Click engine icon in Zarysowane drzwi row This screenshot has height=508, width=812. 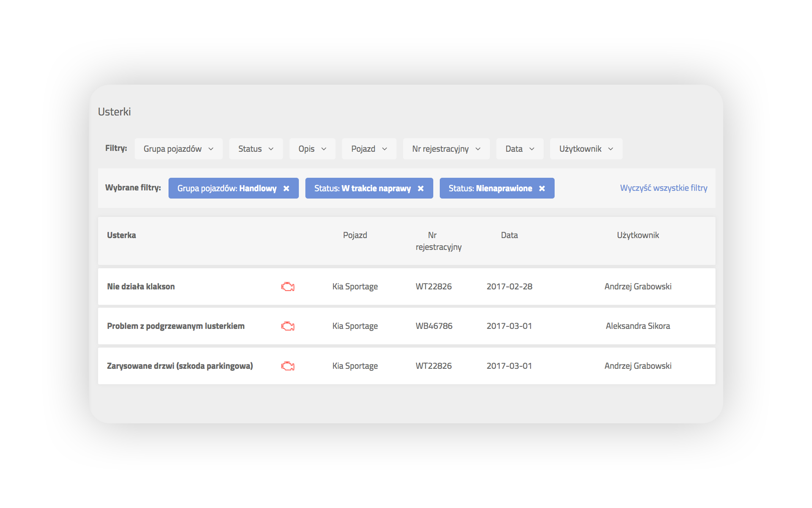pos(288,366)
